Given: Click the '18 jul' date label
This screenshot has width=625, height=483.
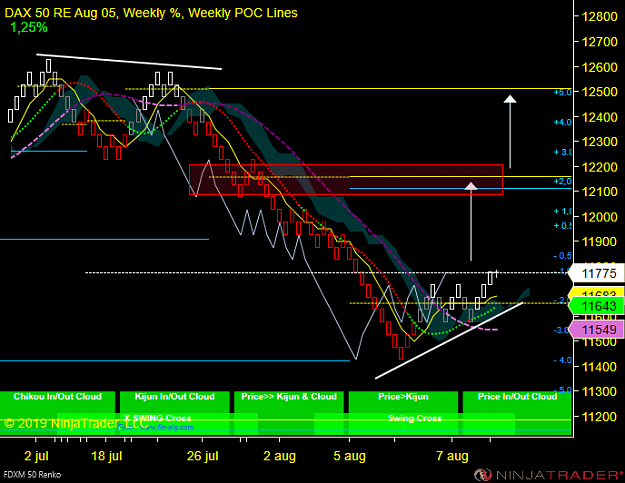Looking at the screenshot, I should tap(106, 456).
